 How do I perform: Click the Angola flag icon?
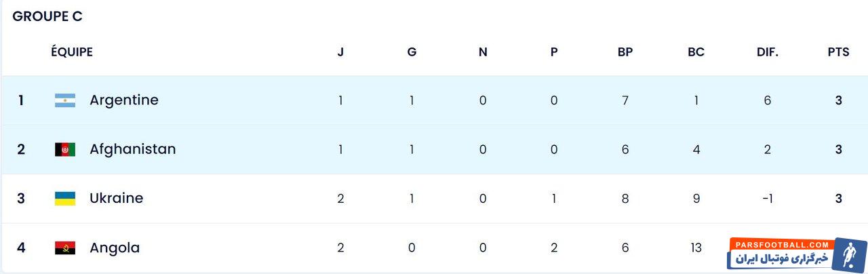[65, 248]
